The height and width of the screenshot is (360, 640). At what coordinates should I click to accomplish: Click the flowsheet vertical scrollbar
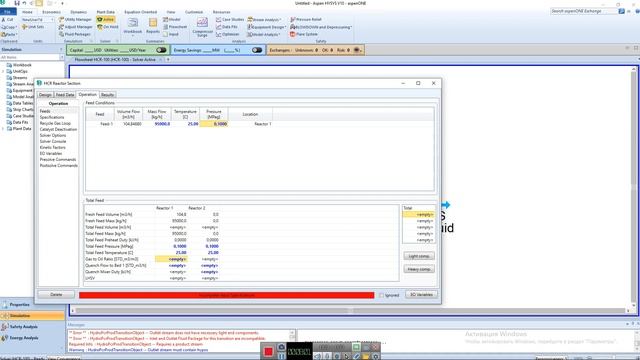click(x=633, y=187)
